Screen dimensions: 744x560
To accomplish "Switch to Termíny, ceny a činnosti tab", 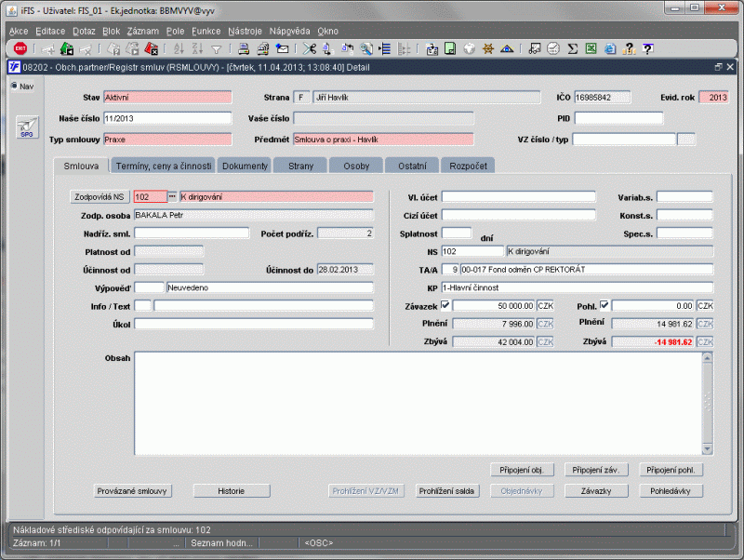I will point(163,166).
